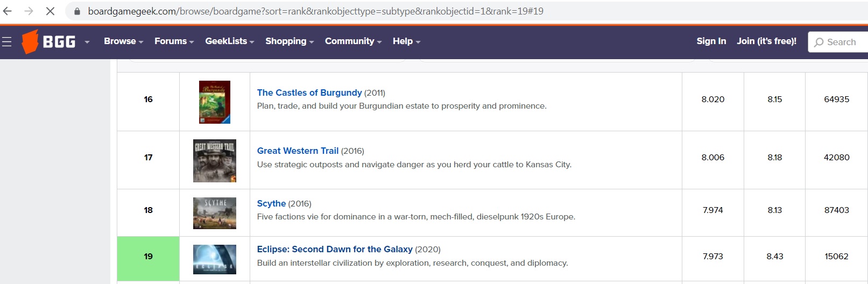Open the hamburger menu icon
Viewport: 868px width, 284px height.
(6, 41)
